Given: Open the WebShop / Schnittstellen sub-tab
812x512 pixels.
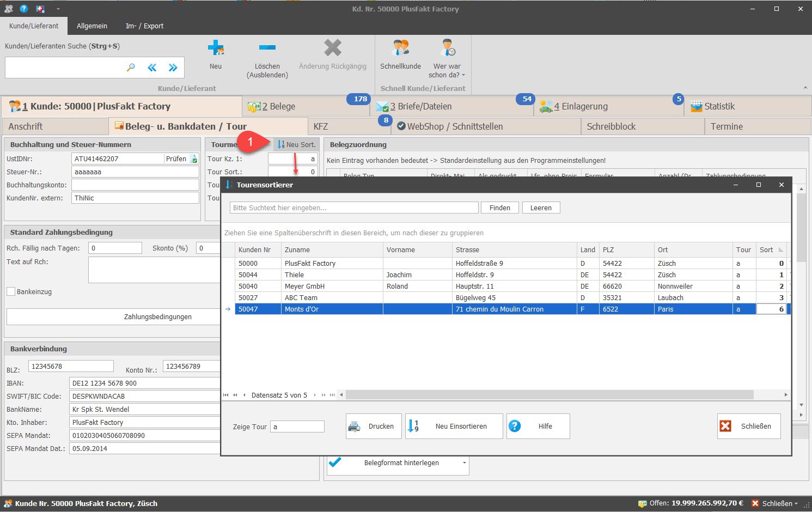Looking at the screenshot, I should 486,126.
